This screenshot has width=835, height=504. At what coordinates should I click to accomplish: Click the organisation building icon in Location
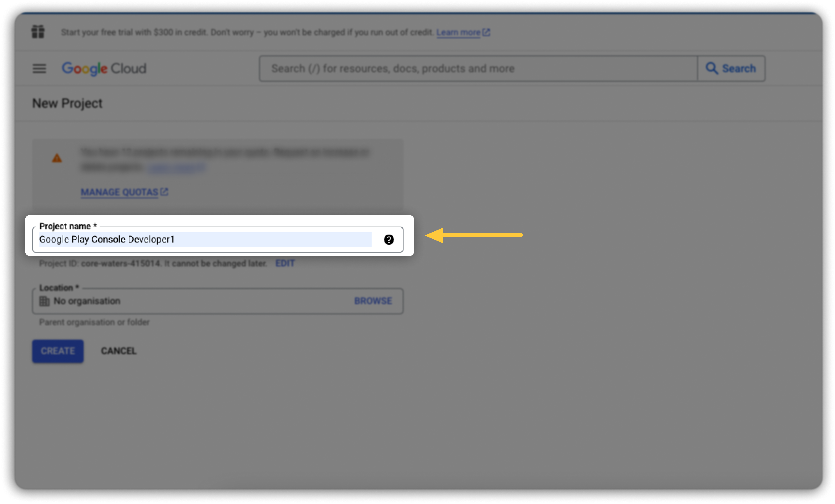pyautogui.click(x=44, y=301)
